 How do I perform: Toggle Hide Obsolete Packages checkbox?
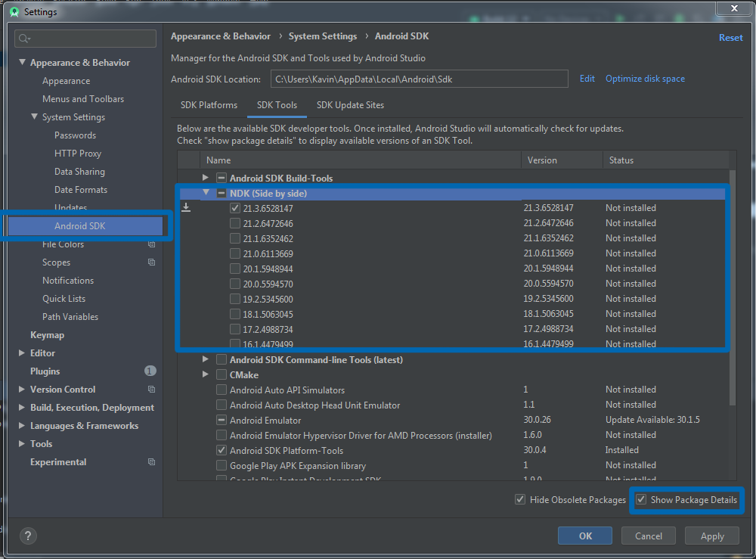tap(520, 500)
